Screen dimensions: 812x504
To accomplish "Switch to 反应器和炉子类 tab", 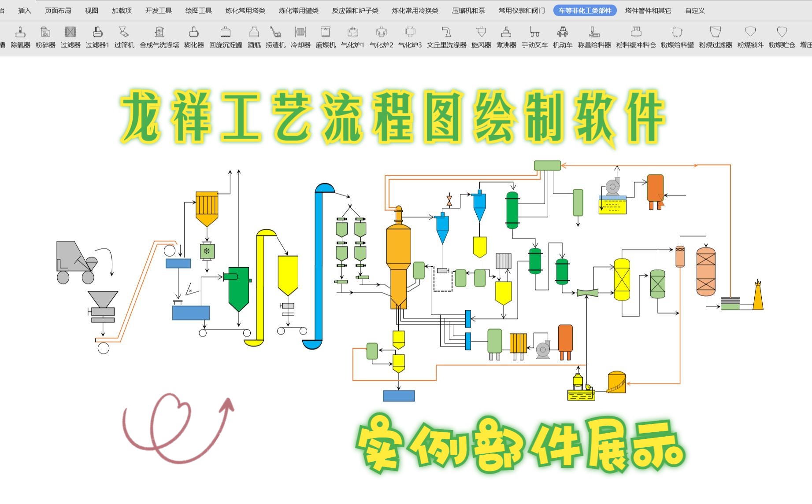I will 355,11.
